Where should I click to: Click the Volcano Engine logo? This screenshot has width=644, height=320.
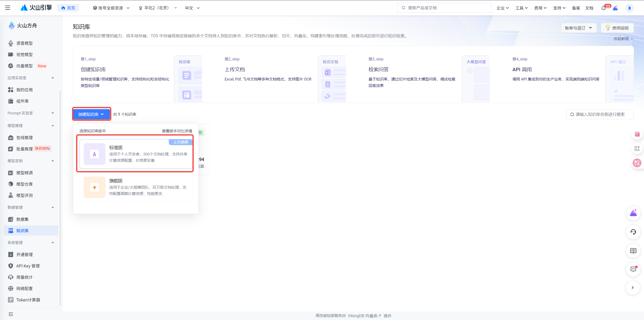36,8
